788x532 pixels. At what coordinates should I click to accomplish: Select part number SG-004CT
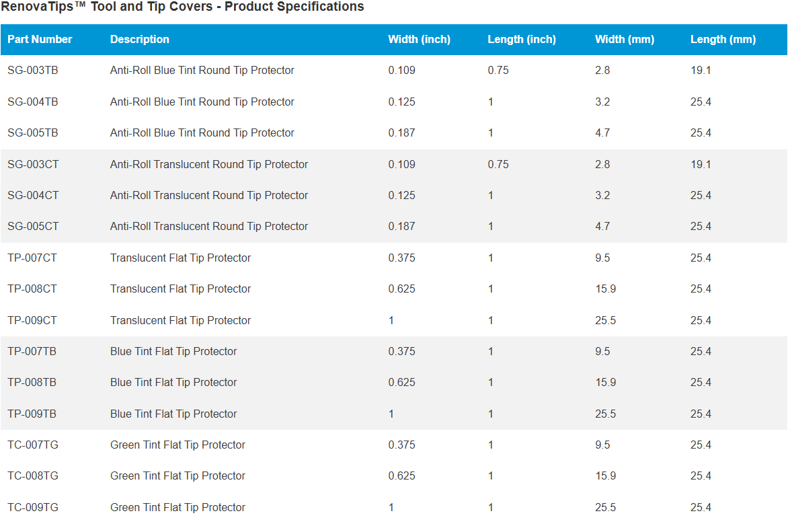33,196
